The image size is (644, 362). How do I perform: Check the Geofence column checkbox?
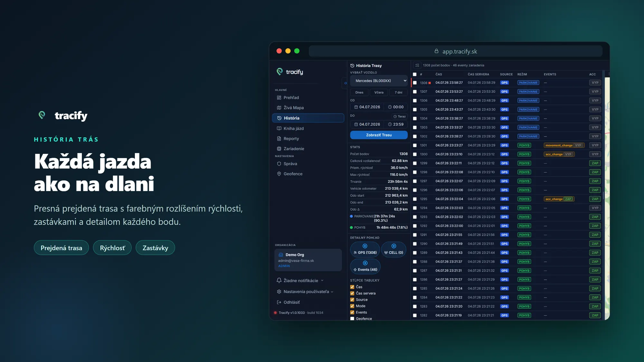(352, 319)
